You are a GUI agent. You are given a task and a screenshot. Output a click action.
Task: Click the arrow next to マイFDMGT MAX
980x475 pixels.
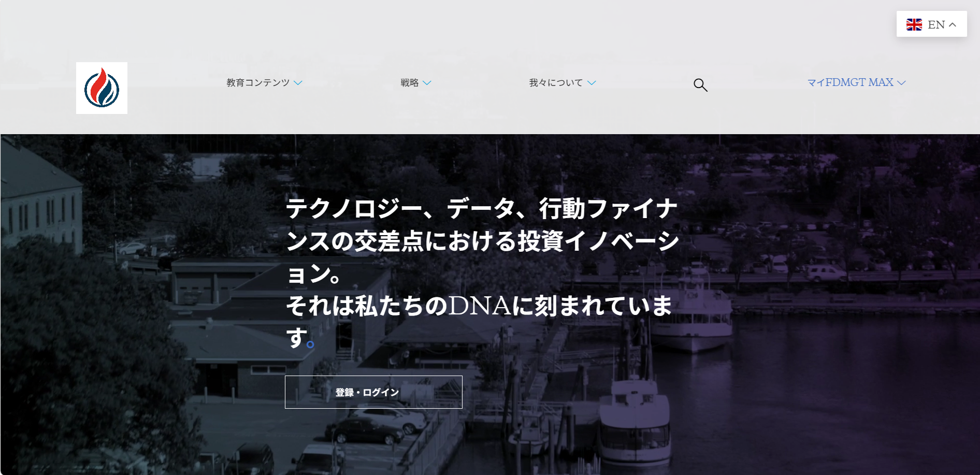click(x=902, y=83)
